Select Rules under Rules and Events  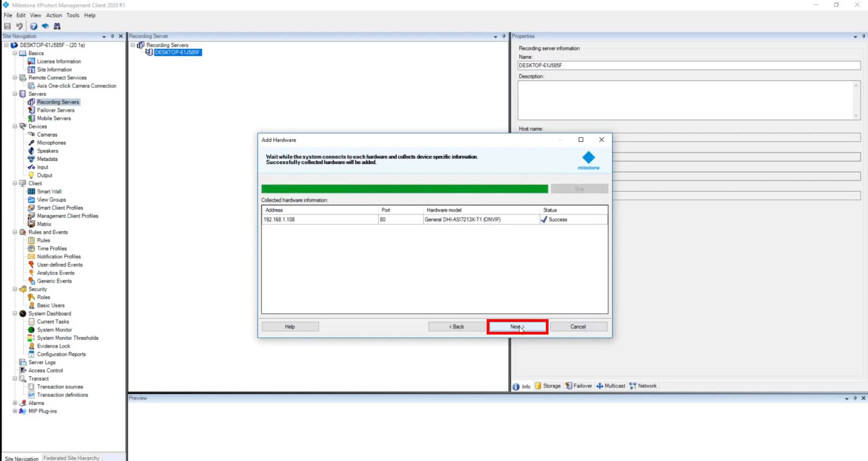(43, 240)
